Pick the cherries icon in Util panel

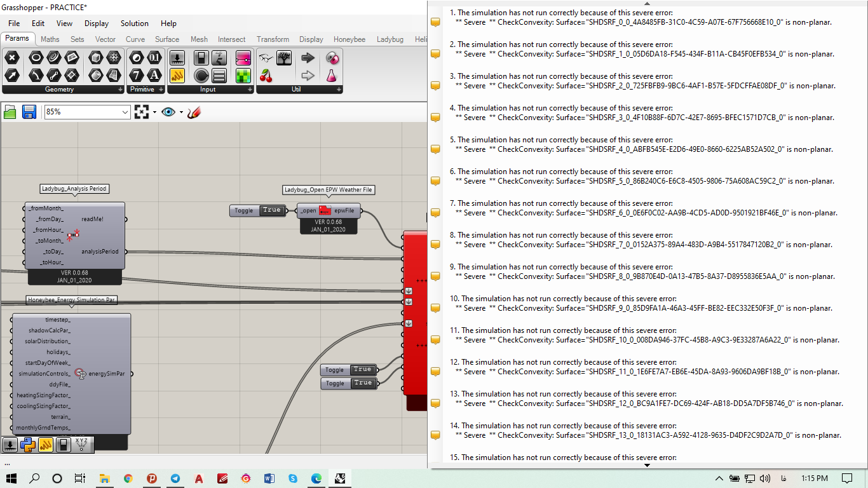click(x=266, y=76)
